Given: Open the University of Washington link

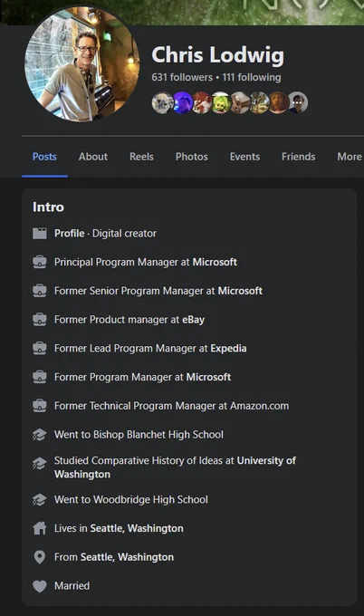Looking at the screenshot, I should [x=175, y=467].
